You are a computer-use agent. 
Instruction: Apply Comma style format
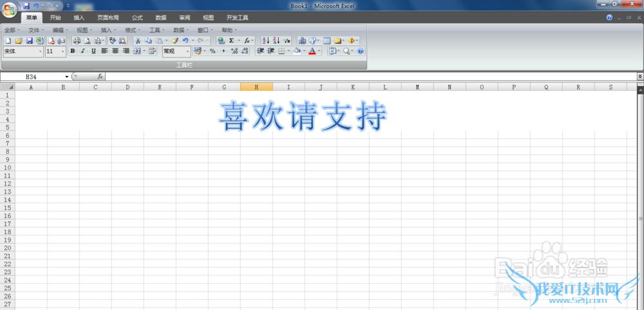point(223,51)
